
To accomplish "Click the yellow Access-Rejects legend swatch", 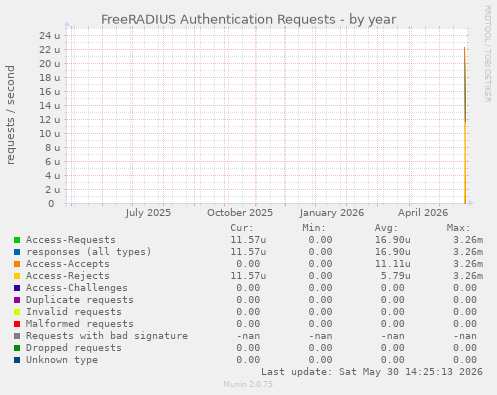I will click(17, 276).
